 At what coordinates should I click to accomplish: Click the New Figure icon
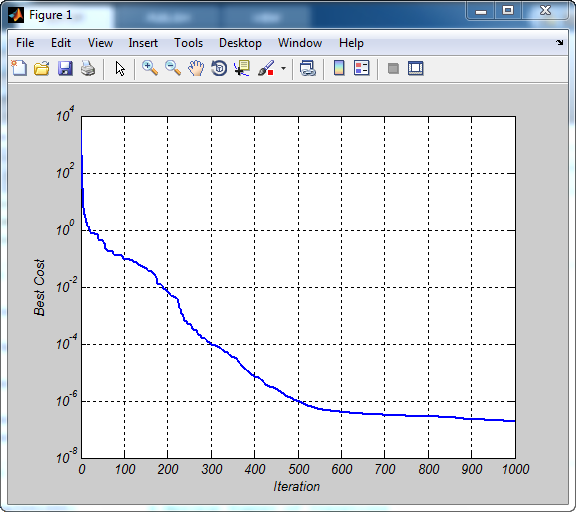click(x=19, y=68)
